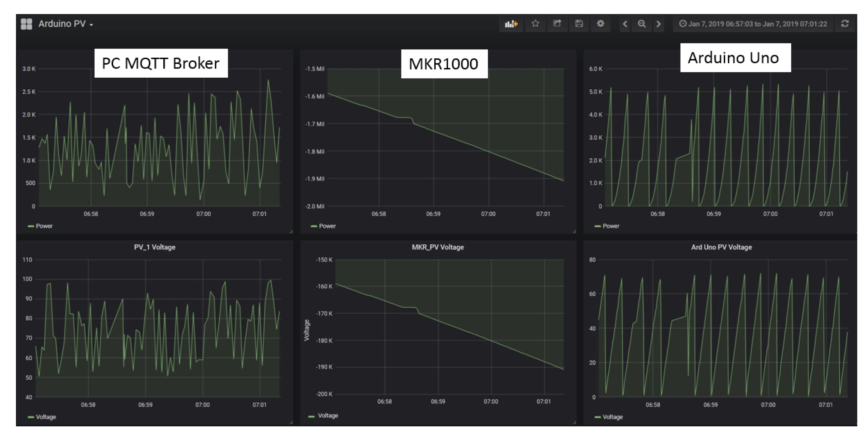This screenshot has width=868, height=442.
Task: Shift time range forward with right arrow
Action: coord(658,24)
